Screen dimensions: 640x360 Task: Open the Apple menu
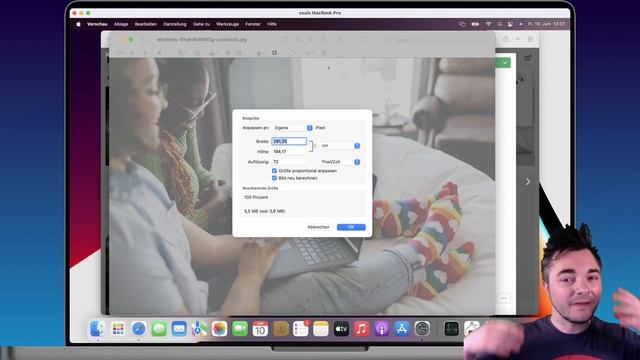(x=78, y=24)
